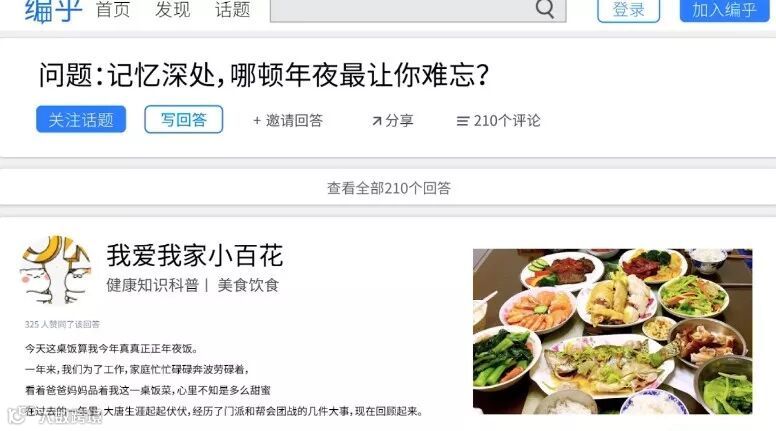Click the plus icon beside 邀请回答
The height and width of the screenshot is (431, 776).
[257, 120]
